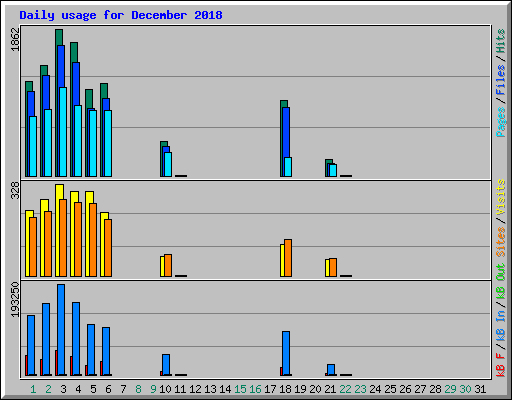512x400 pixels.
Task: Click day 1 on the x-axis
Action: click(x=33, y=389)
